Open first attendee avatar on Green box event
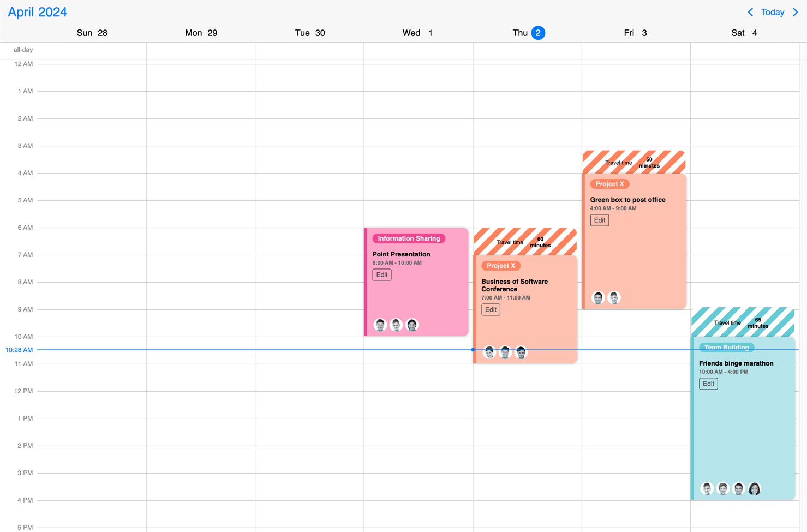This screenshot has height=532, width=807. point(598,297)
